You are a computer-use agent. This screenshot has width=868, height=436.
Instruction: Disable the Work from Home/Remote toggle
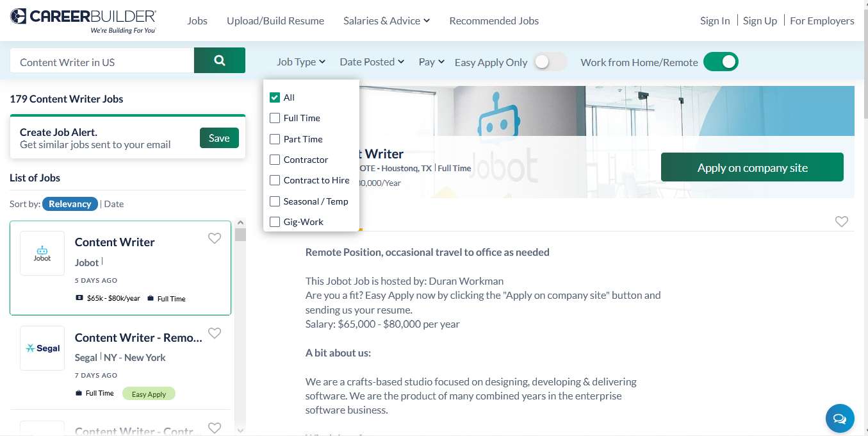point(721,62)
